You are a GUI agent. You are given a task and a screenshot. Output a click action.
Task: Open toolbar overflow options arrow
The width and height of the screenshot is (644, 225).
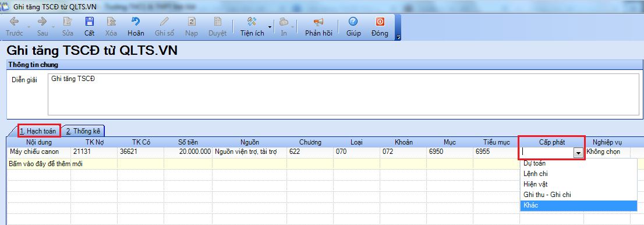[398, 37]
